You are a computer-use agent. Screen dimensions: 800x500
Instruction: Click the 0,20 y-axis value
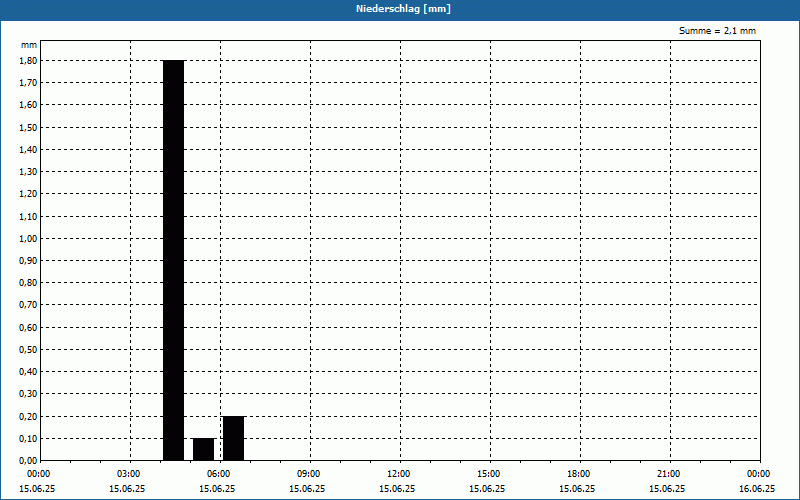click(x=28, y=416)
